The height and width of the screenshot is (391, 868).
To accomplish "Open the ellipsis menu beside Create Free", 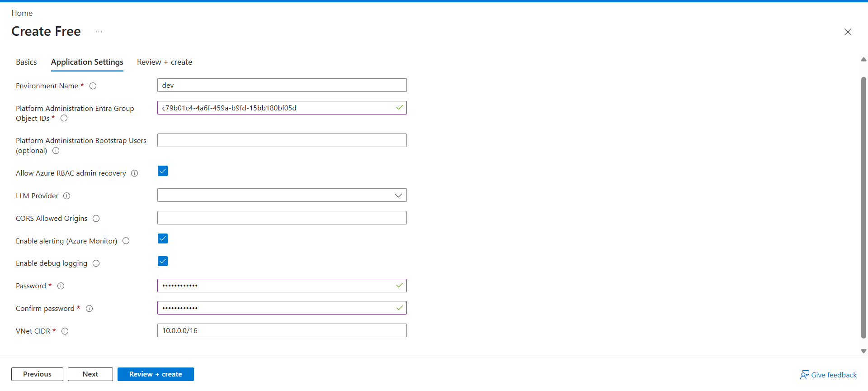I will (99, 32).
